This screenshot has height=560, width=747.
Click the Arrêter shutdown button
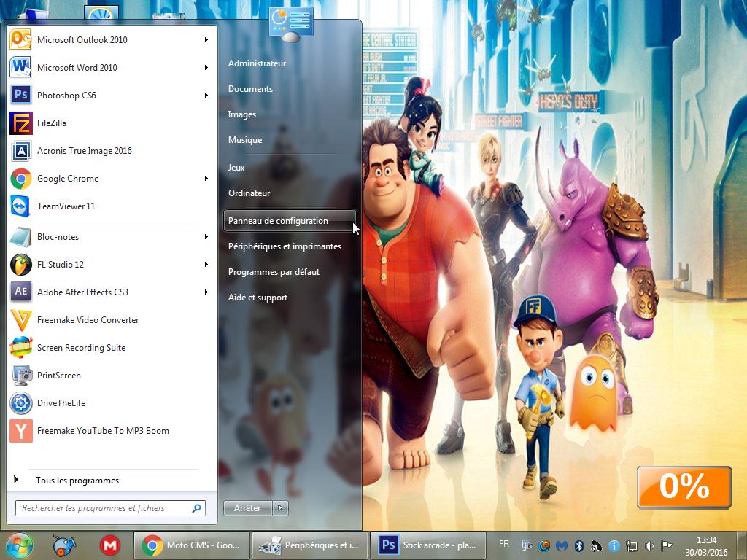pos(248,508)
